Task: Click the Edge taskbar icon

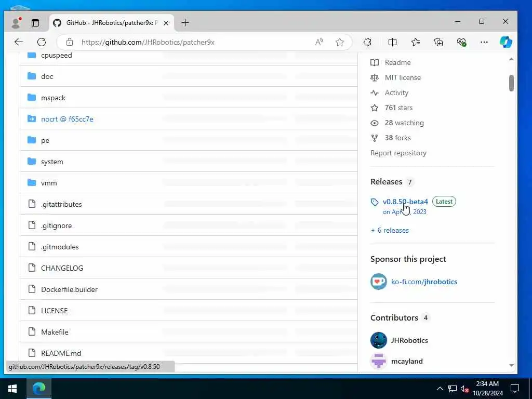Action: coord(39,389)
